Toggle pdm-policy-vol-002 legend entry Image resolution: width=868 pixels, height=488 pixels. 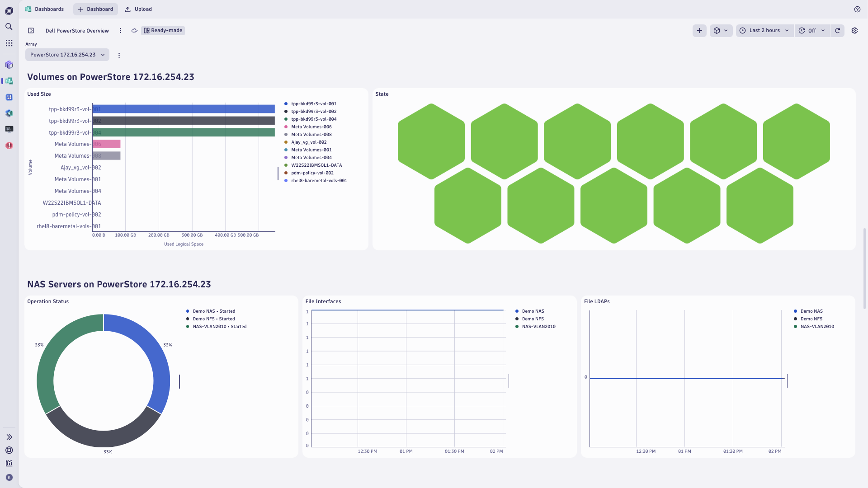point(309,173)
